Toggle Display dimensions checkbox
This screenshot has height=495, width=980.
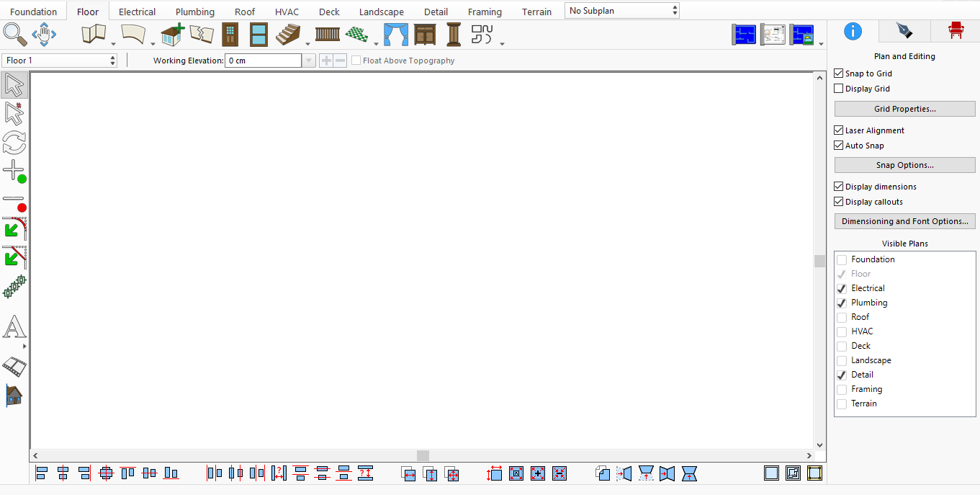point(838,187)
